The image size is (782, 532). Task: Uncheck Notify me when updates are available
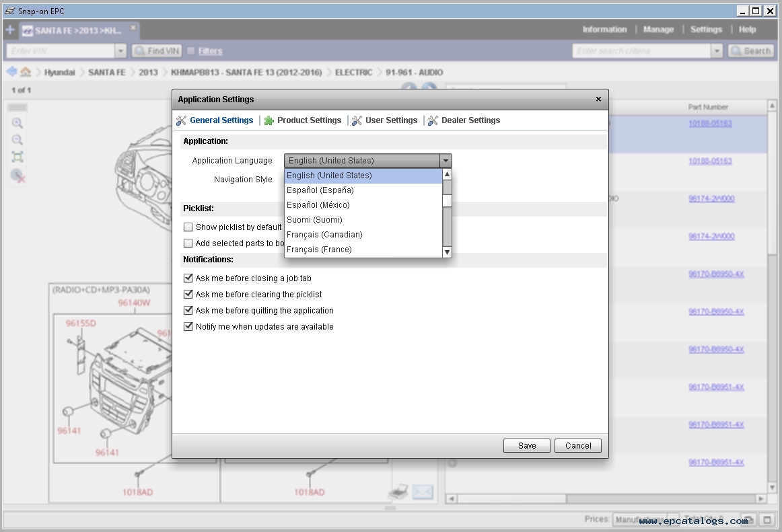tap(188, 327)
